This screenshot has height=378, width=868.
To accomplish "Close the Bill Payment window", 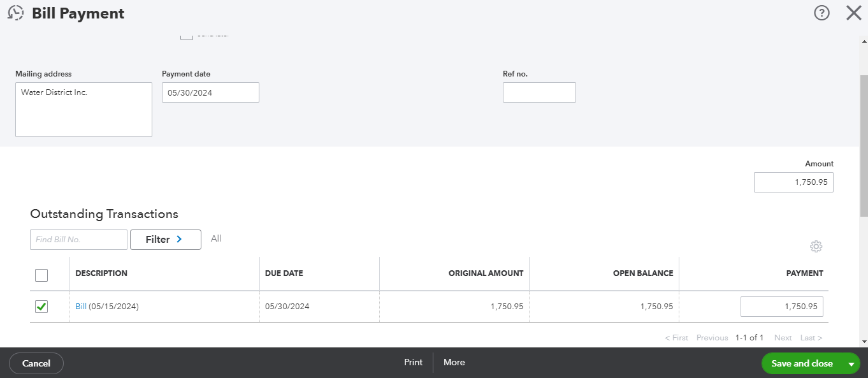I will (x=853, y=13).
